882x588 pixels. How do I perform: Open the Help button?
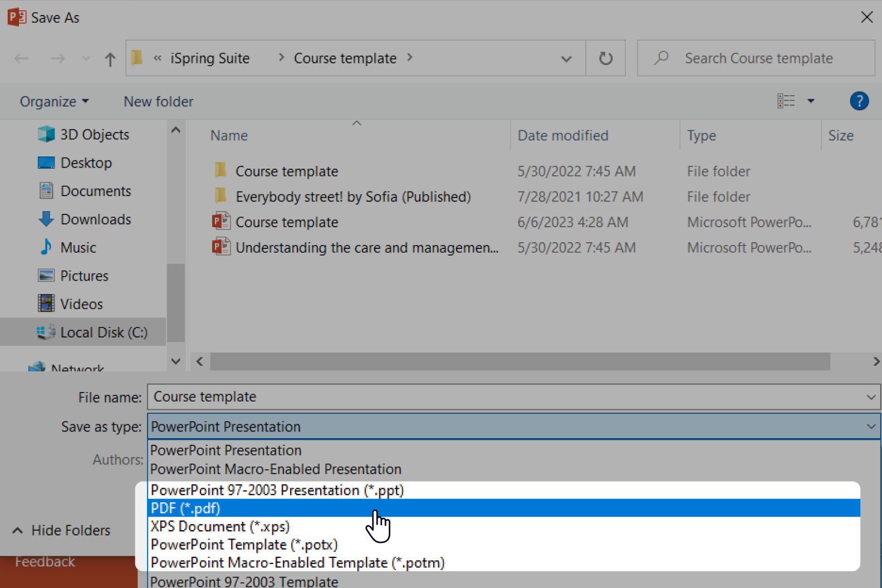pos(859,101)
